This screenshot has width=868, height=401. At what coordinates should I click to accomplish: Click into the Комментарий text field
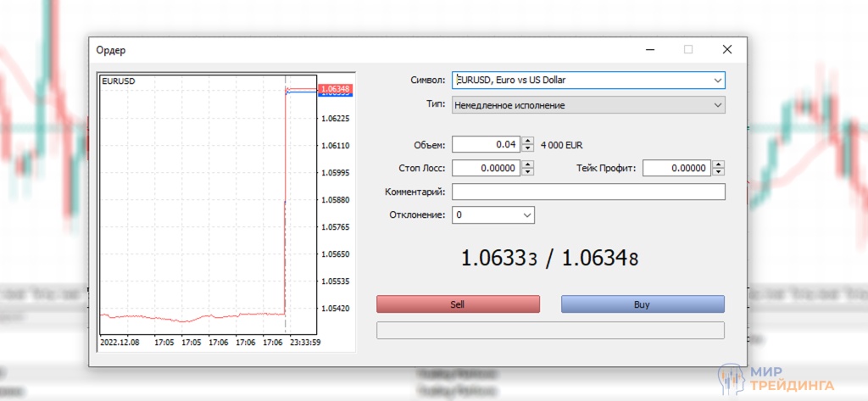[x=588, y=192]
